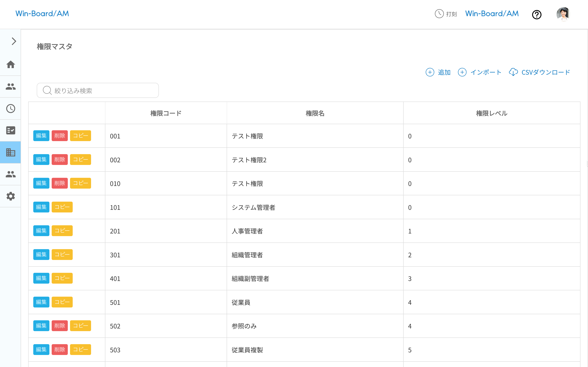Download CSV via CSVダウンロード

(540, 72)
